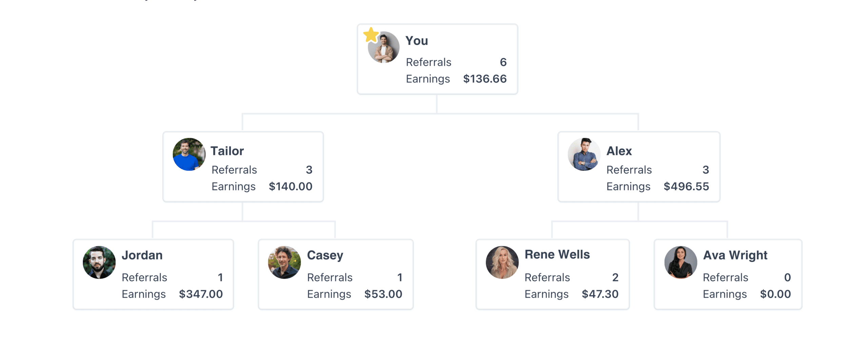Click the You card title

417,41
